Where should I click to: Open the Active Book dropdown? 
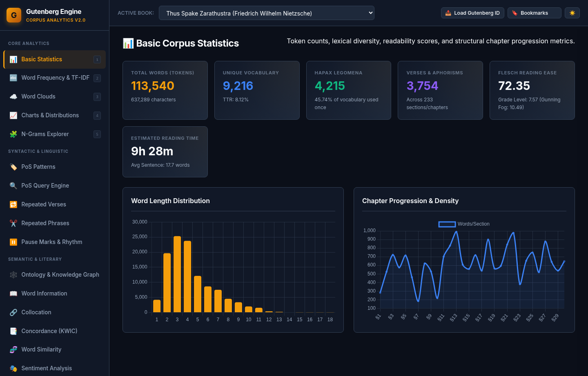pyautogui.click(x=267, y=13)
